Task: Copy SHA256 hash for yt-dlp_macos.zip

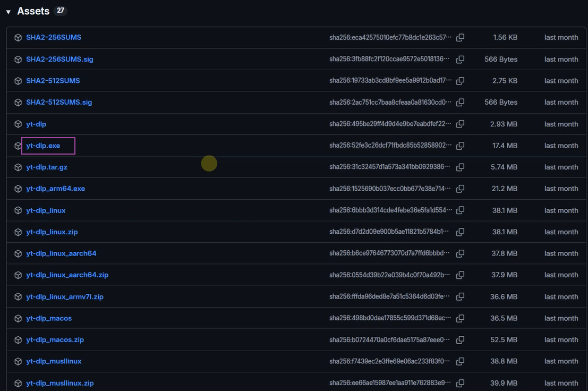Action: point(460,340)
